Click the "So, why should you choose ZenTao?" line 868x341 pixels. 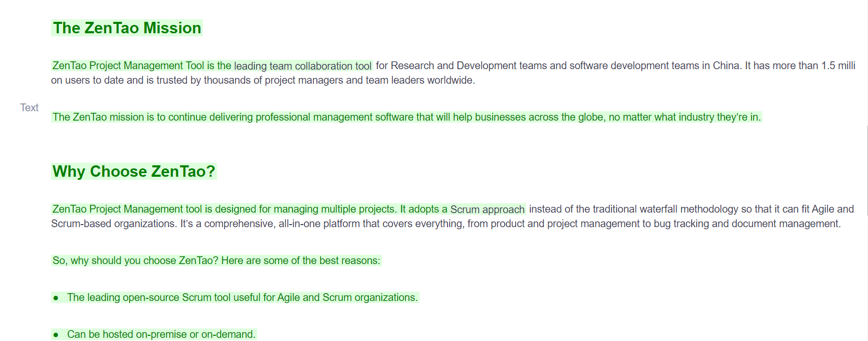click(x=216, y=261)
